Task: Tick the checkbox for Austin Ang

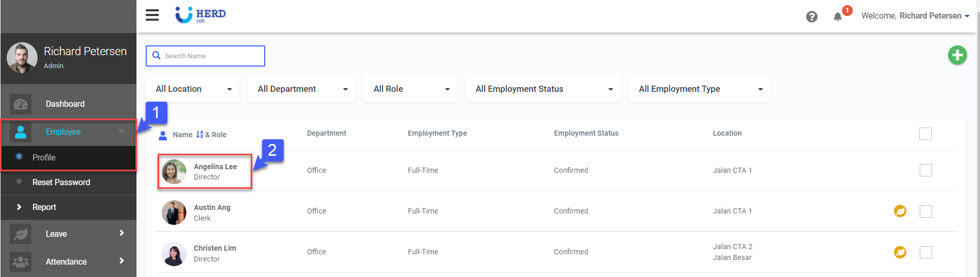Action: click(x=925, y=211)
